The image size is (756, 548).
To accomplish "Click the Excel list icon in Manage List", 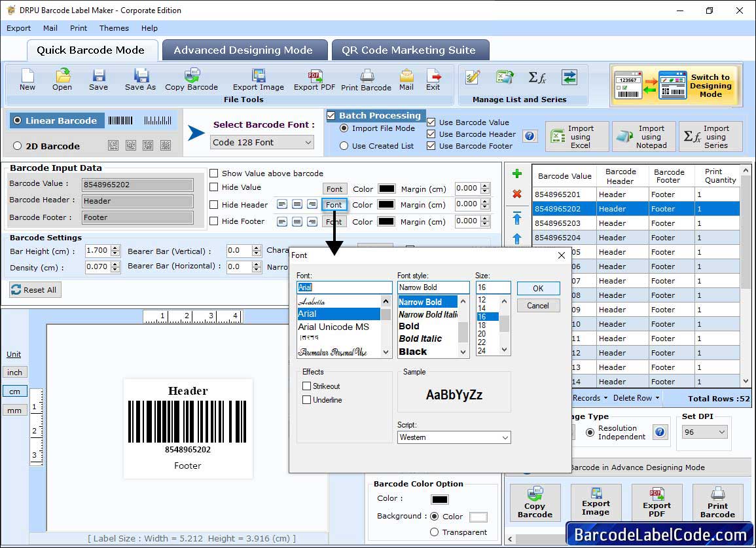I will (x=504, y=77).
